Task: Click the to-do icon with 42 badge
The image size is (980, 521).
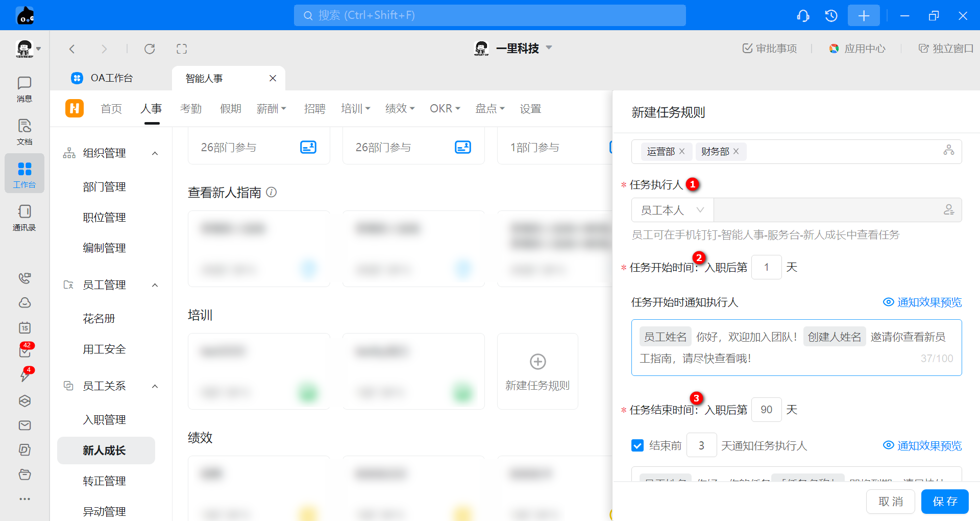Action: tap(24, 351)
